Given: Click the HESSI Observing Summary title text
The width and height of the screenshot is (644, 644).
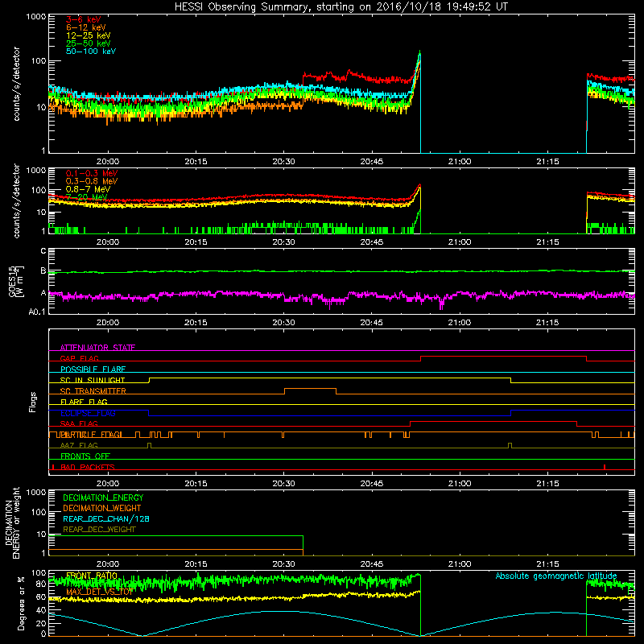Looking at the screenshot, I should click(x=341, y=7).
